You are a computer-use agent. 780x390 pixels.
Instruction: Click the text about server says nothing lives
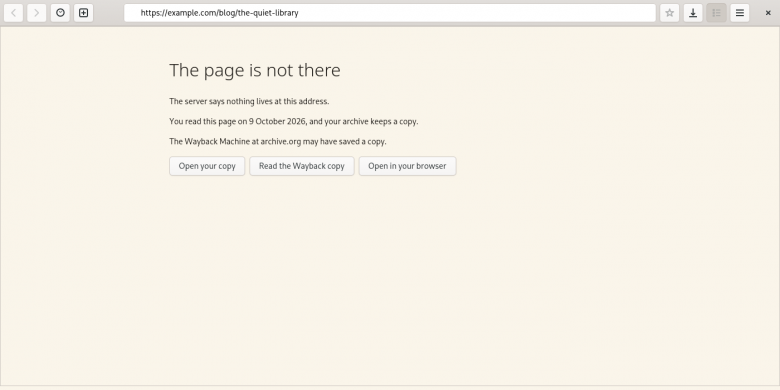point(249,101)
